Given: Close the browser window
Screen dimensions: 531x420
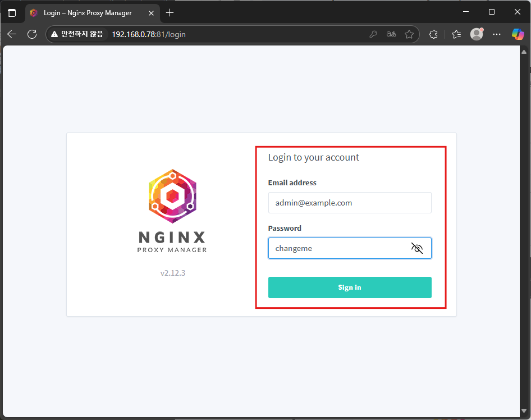Looking at the screenshot, I should click(518, 12).
